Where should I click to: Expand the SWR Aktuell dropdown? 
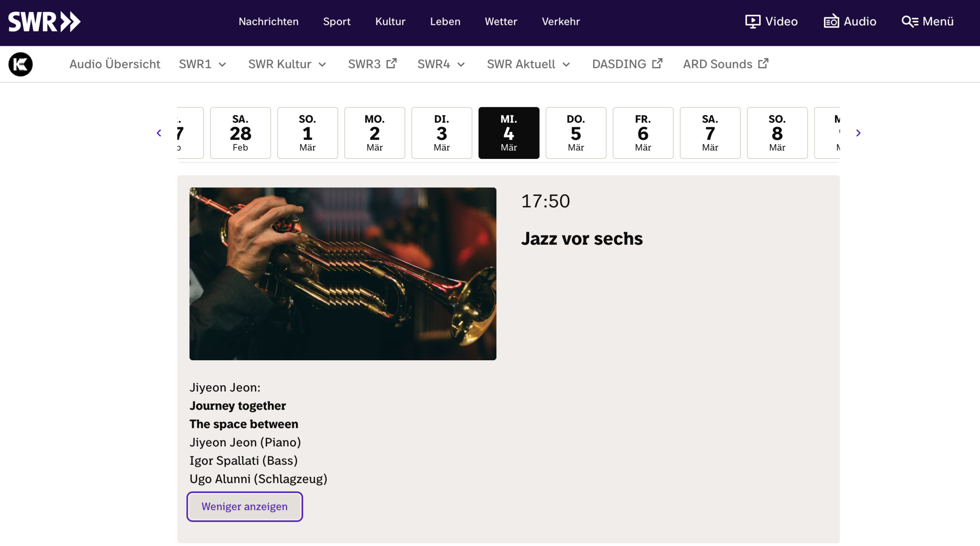[x=566, y=64]
